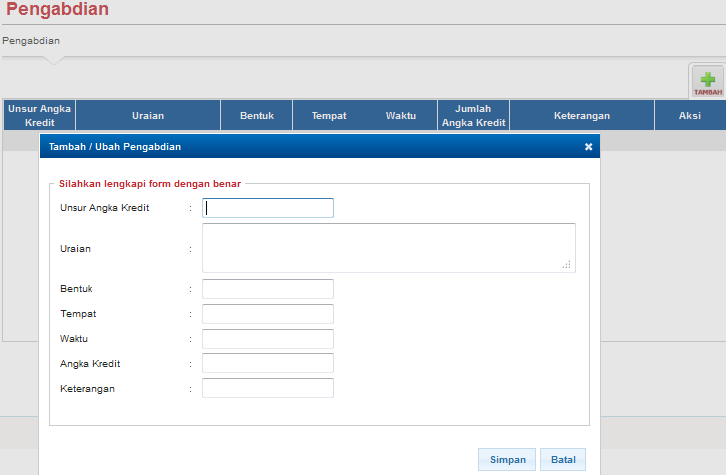Focus the Waktu input field

(268, 339)
